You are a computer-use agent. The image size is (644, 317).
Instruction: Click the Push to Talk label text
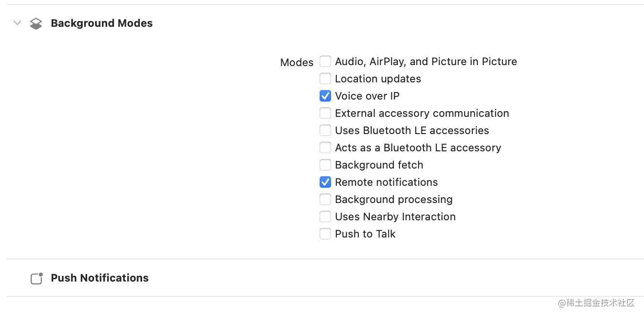(x=365, y=234)
